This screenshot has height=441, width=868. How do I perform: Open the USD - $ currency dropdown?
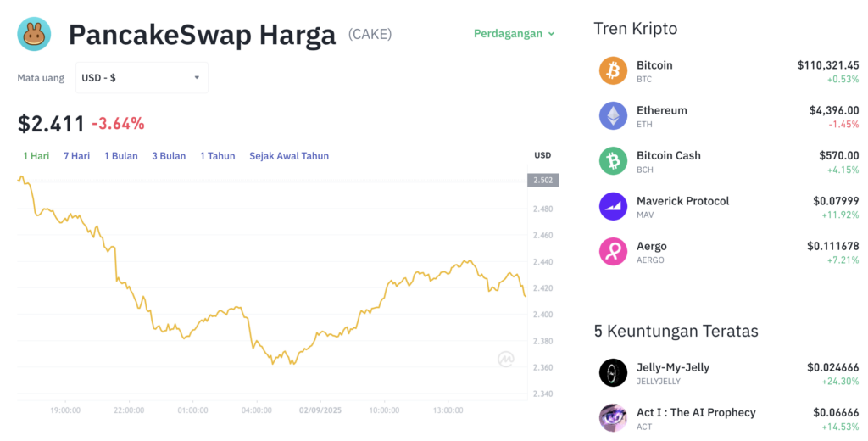tap(142, 77)
